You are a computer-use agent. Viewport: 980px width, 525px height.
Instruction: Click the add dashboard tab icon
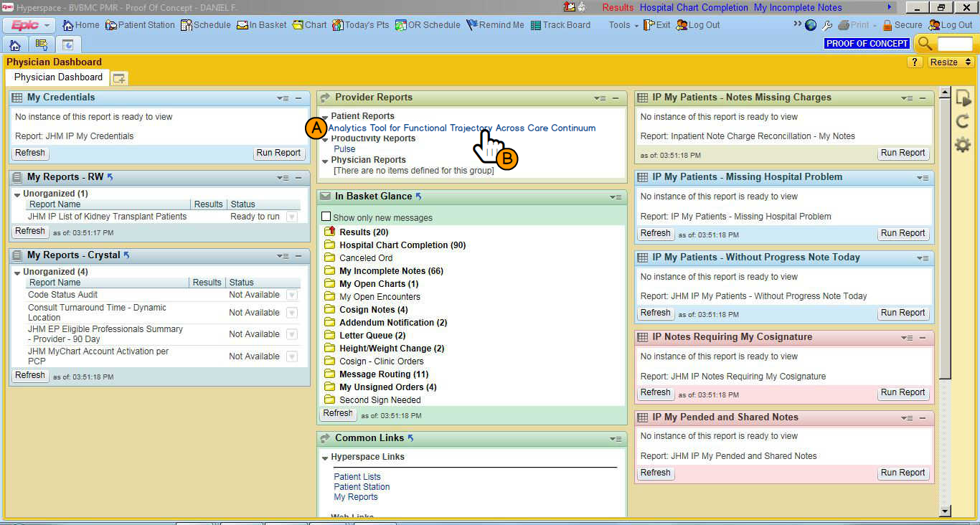[x=119, y=78]
